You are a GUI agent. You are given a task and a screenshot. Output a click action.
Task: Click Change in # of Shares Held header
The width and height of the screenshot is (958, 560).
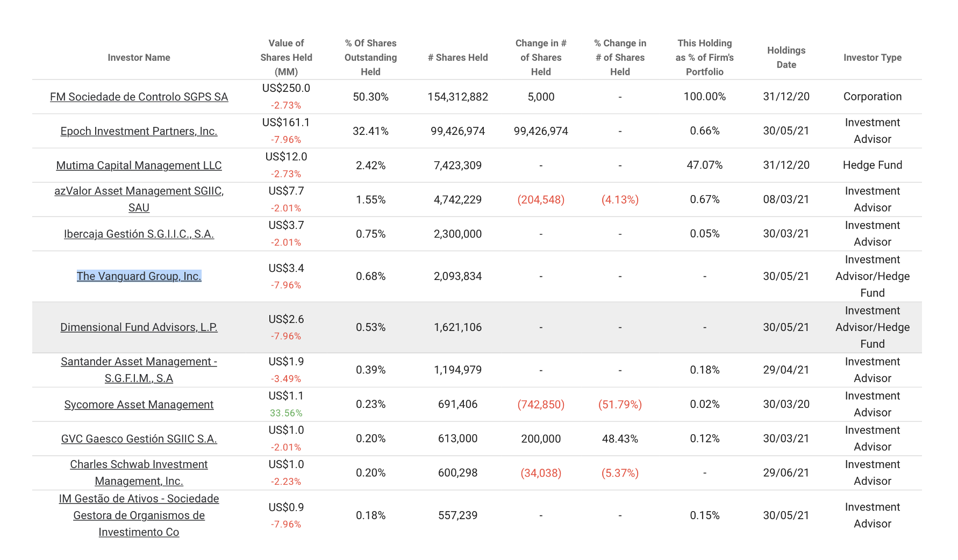pos(541,58)
